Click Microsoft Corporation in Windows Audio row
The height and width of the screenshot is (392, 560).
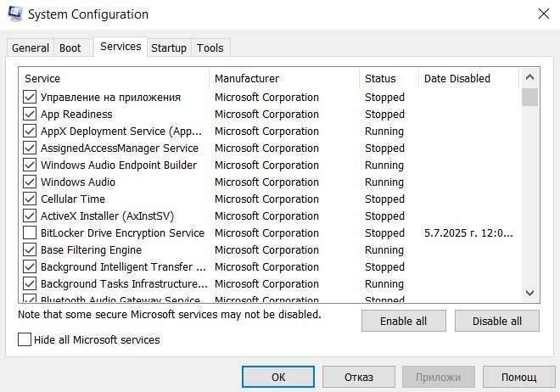coord(266,182)
